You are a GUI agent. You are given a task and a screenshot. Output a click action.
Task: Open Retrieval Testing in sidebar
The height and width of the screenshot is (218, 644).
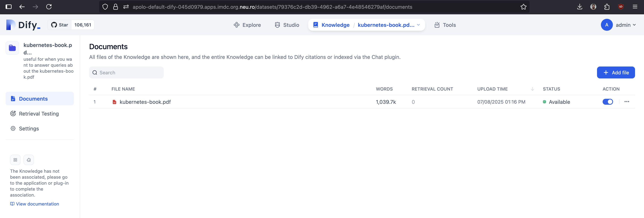click(x=39, y=114)
